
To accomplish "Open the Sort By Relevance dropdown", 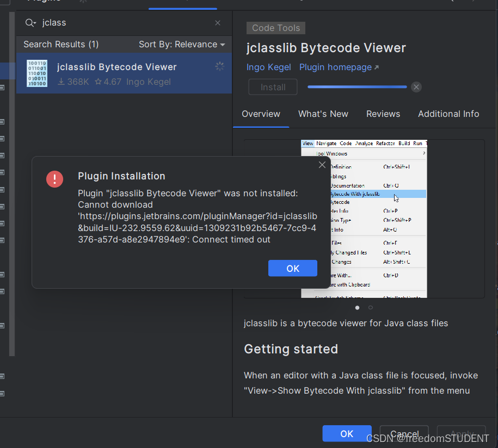I will 182,44.
